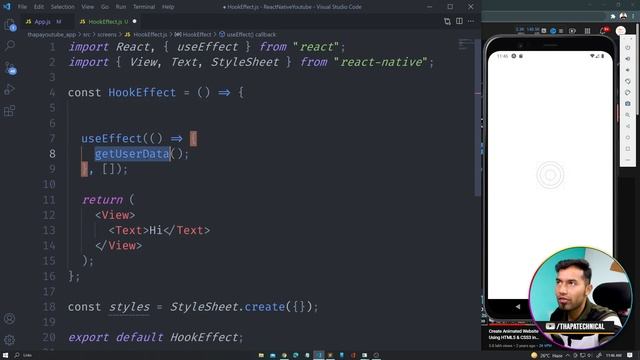Image resolution: width=640 pixels, height=360 pixels.
Task: Click getUserData on line 8
Action: pyautogui.click(x=132, y=154)
